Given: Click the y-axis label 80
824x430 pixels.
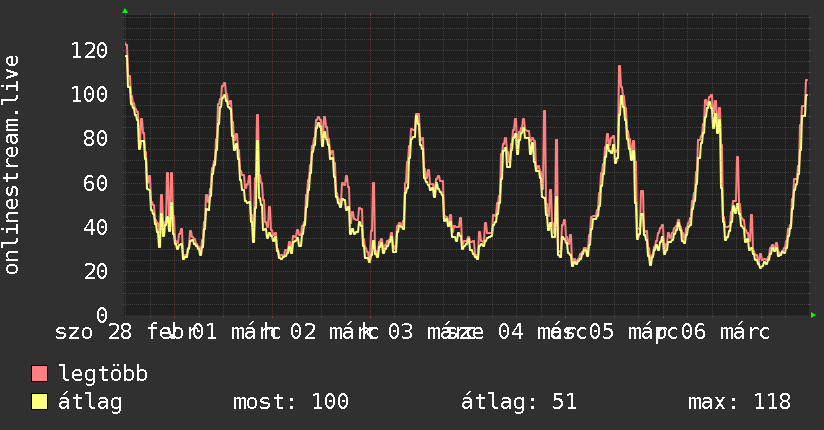Looking at the screenshot, I should click(x=96, y=139).
